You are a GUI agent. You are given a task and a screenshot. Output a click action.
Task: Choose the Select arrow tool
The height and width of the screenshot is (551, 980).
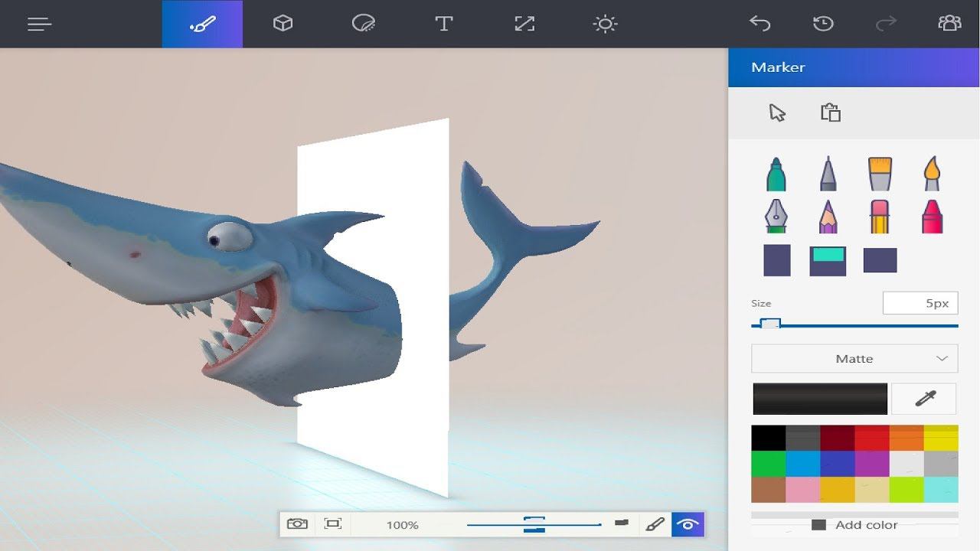click(x=777, y=112)
